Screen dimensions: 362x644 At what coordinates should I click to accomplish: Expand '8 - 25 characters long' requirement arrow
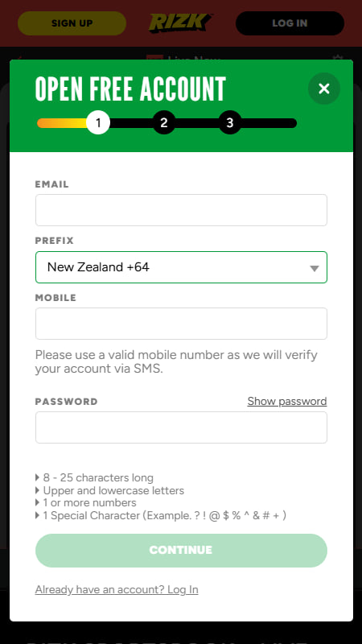point(38,477)
